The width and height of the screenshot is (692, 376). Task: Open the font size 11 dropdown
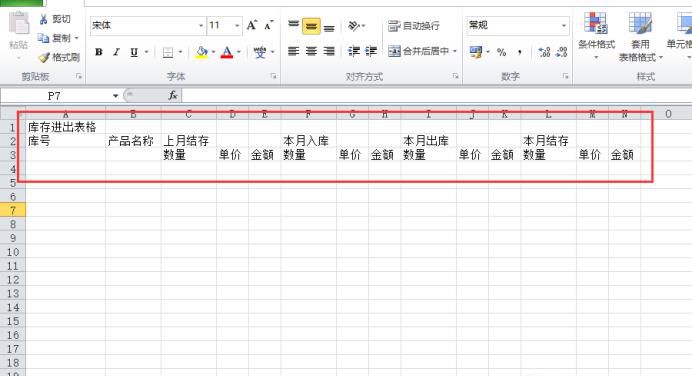[x=237, y=26]
